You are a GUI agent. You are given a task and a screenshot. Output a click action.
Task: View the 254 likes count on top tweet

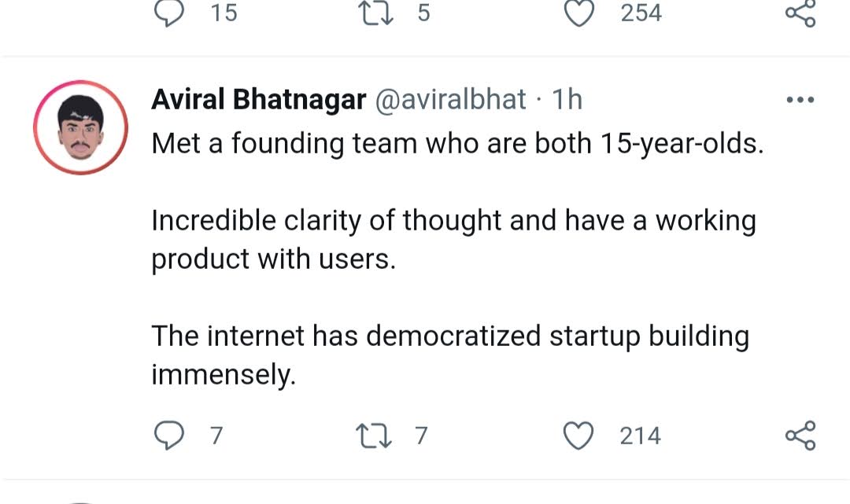tap(641, 13)
